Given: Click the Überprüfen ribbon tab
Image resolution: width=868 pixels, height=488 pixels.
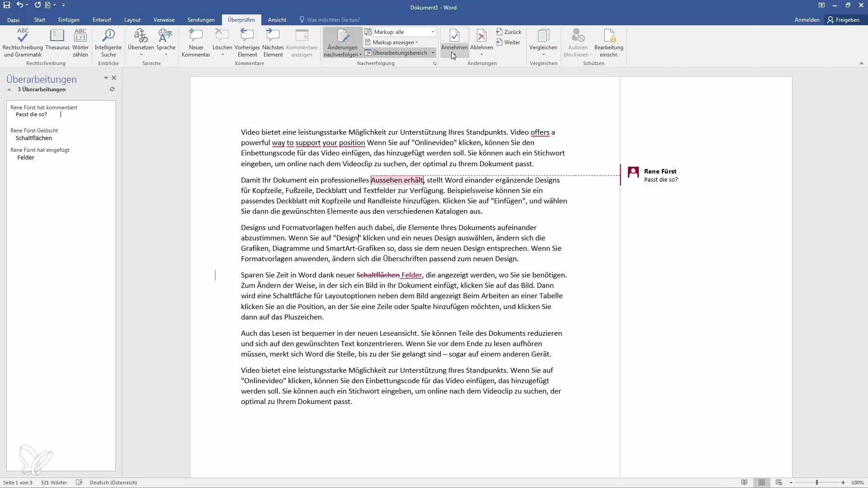Looking at the screenshot, I should click(242, 20).
